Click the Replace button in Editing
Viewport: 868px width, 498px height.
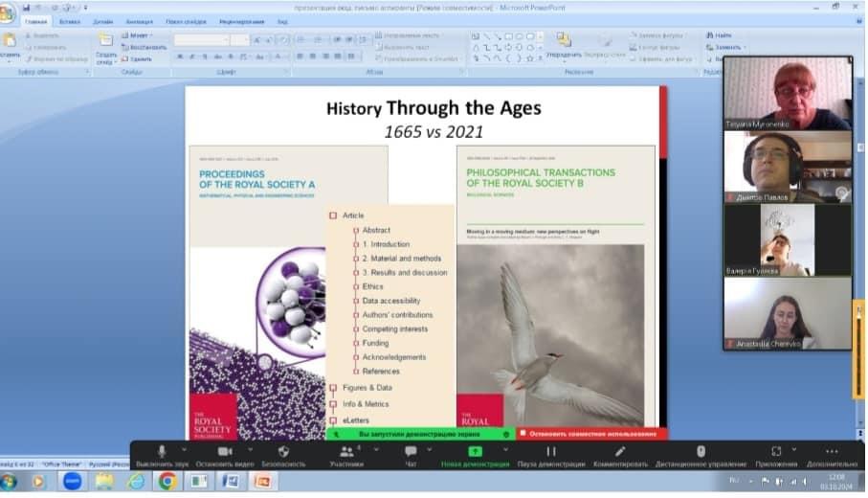tap(724, 47)
